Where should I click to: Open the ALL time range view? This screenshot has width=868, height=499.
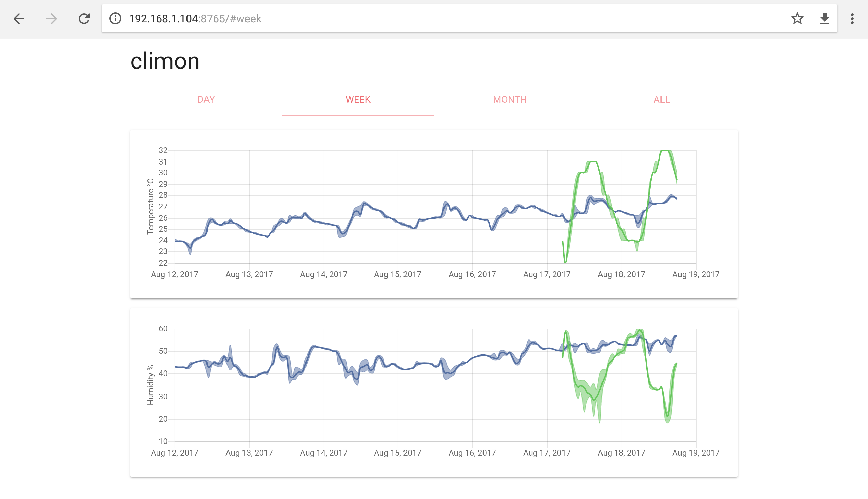661,99
